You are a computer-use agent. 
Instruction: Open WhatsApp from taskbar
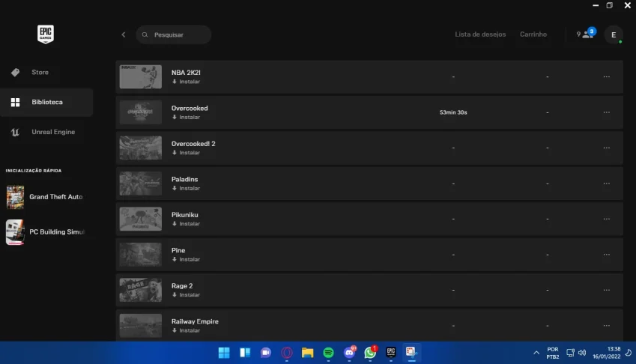pos(370,353)
